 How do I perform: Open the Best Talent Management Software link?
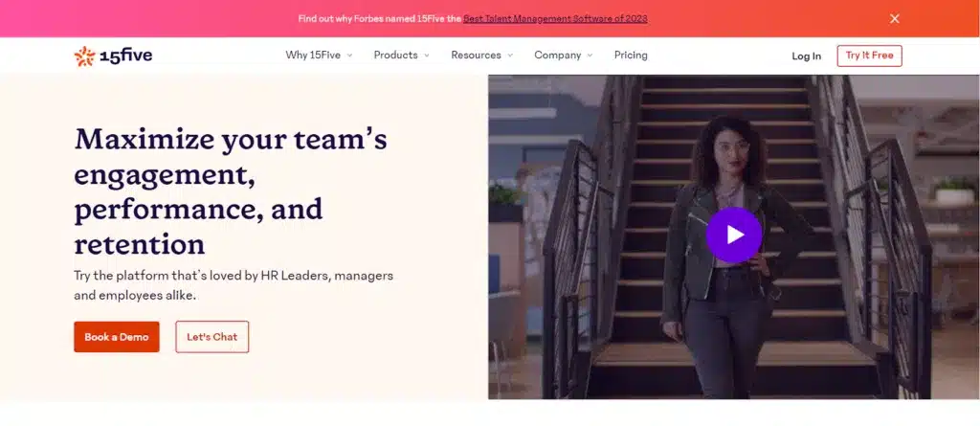[x=555, y=19]
